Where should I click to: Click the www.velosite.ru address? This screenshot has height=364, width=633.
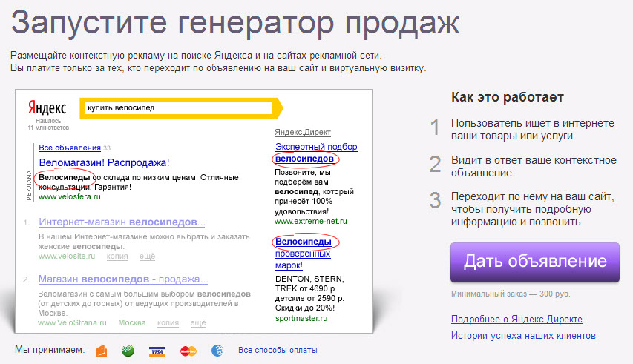tap(67, 257)
